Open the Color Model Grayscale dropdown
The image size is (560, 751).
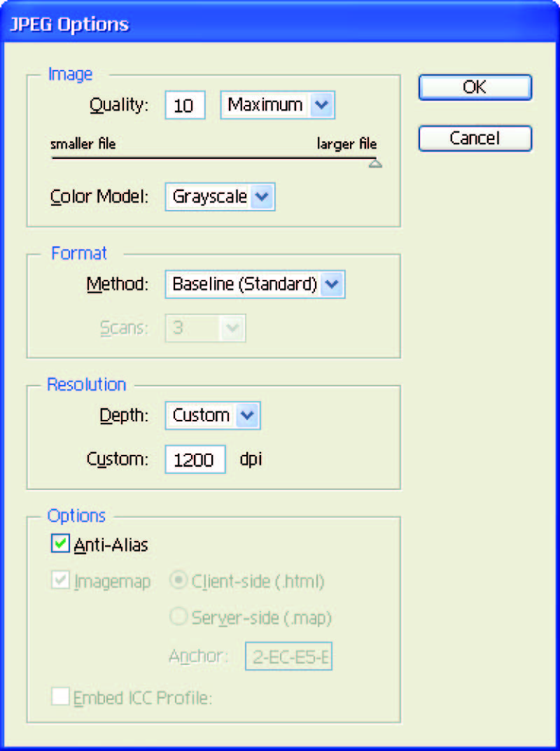point(220,197)
